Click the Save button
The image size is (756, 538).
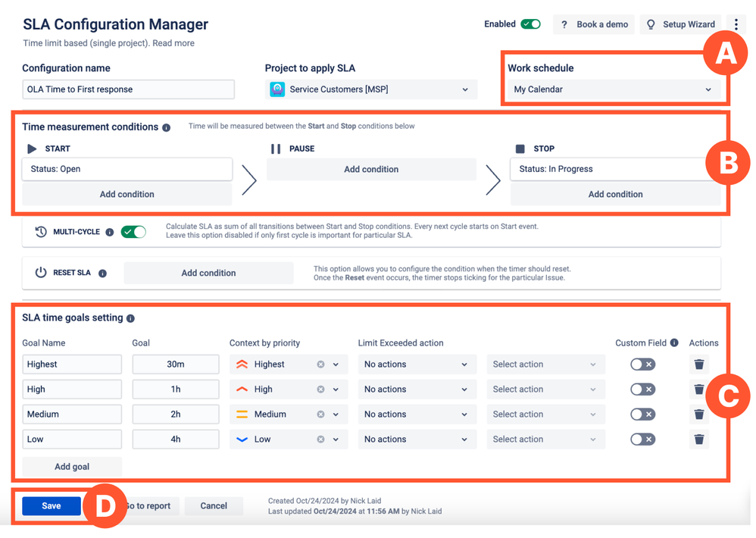(52, 505)
